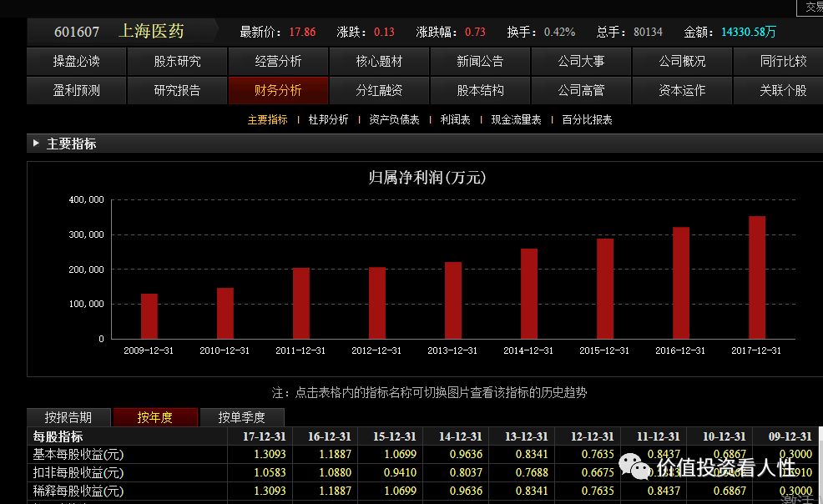
Task: Open the 公司大事 section
Action: click(x=581, y=62)
